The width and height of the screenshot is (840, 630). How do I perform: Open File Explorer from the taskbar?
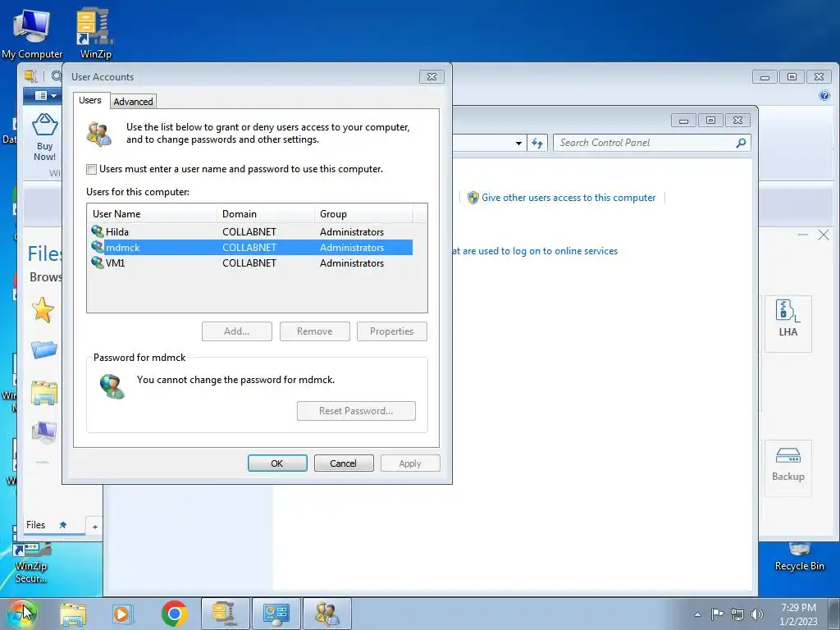tap(73, 614)
